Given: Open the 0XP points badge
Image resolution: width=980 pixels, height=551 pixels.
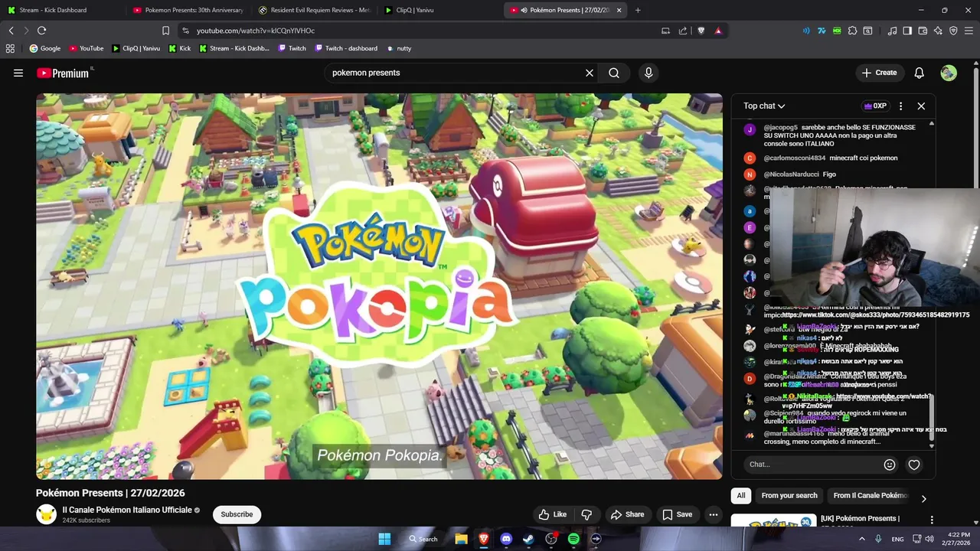Looking at the screenshot, I should pyautogui.click(x=874, y=106).
